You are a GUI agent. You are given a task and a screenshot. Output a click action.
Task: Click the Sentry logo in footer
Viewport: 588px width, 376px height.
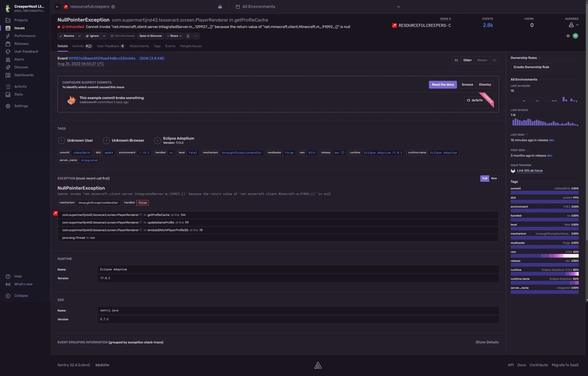pyautogui.click(x=318, y=365)
